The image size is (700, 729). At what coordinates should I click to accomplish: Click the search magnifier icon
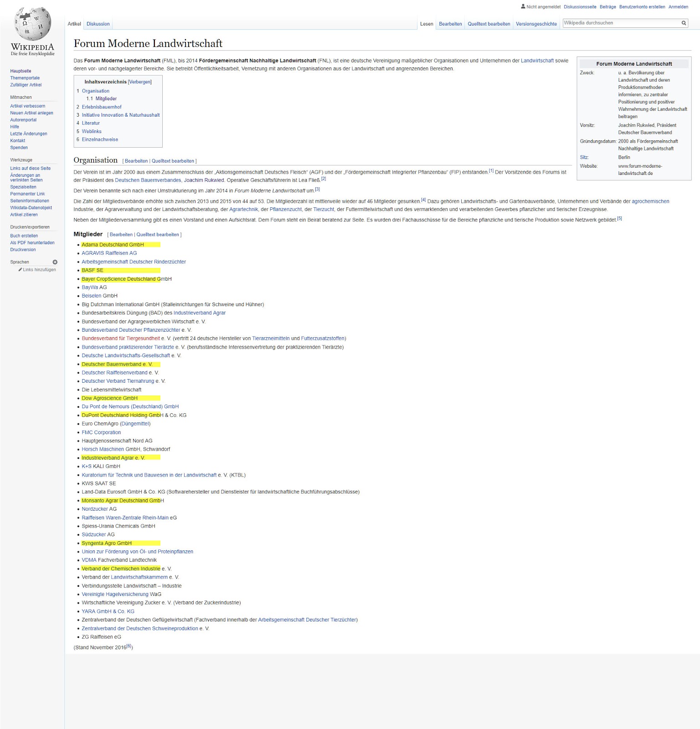coord(684,23)
